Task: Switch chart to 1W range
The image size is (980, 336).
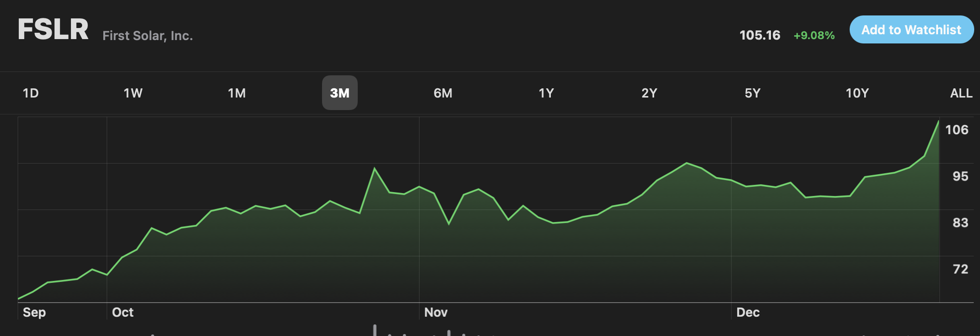Action: [133, 93]
